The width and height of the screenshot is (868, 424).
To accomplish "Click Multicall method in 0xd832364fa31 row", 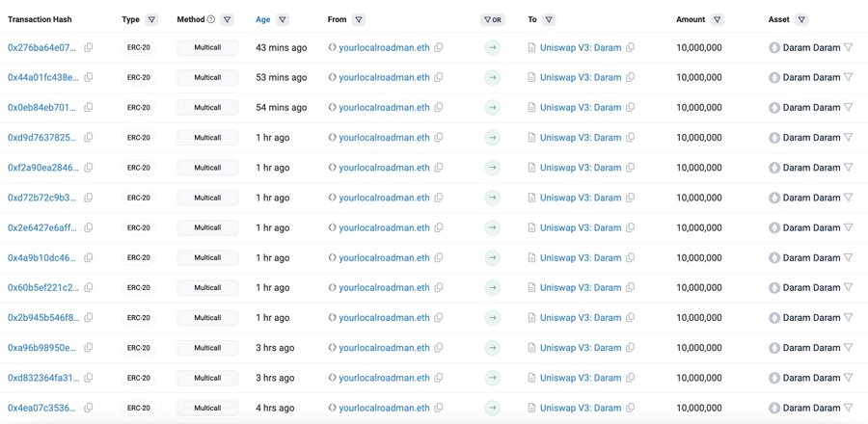I will tap(207, 378).
